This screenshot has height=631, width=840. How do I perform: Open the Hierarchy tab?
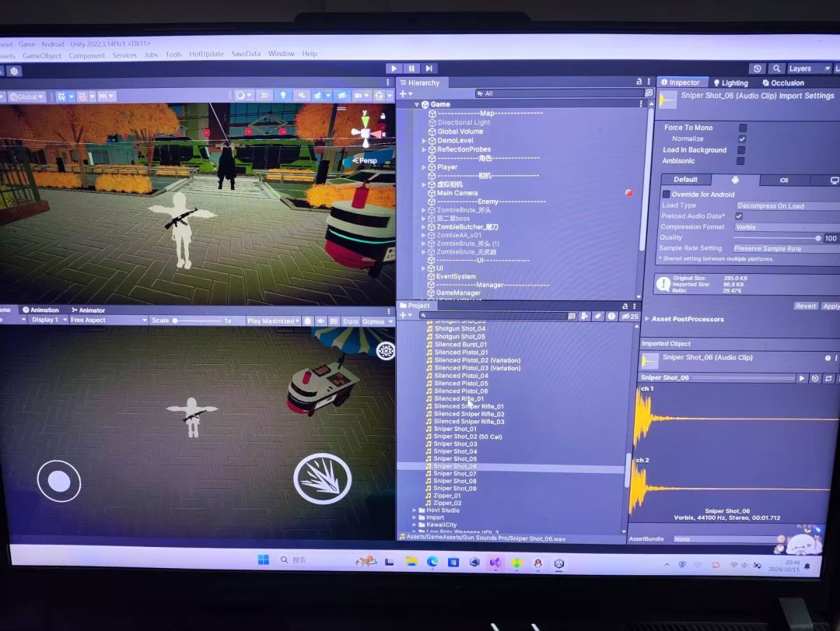(x=423, y=83)
